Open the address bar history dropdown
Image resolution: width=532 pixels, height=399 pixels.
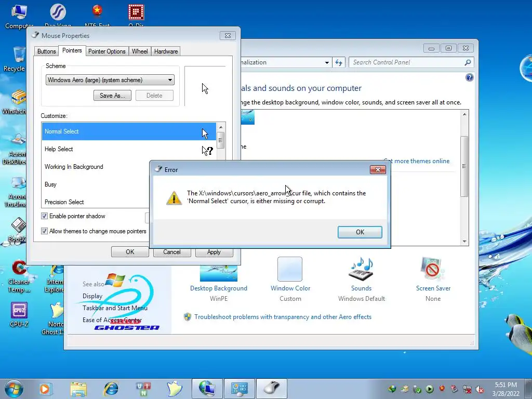[x=327, y=62]
